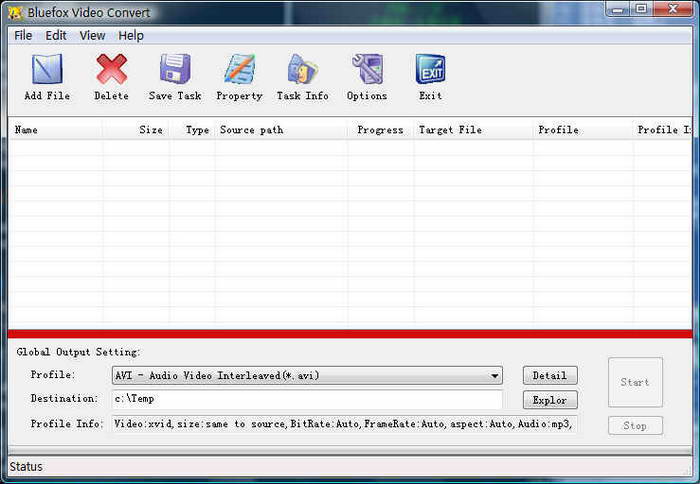
Task: Click the Progress column header
Action: point(381,130)
